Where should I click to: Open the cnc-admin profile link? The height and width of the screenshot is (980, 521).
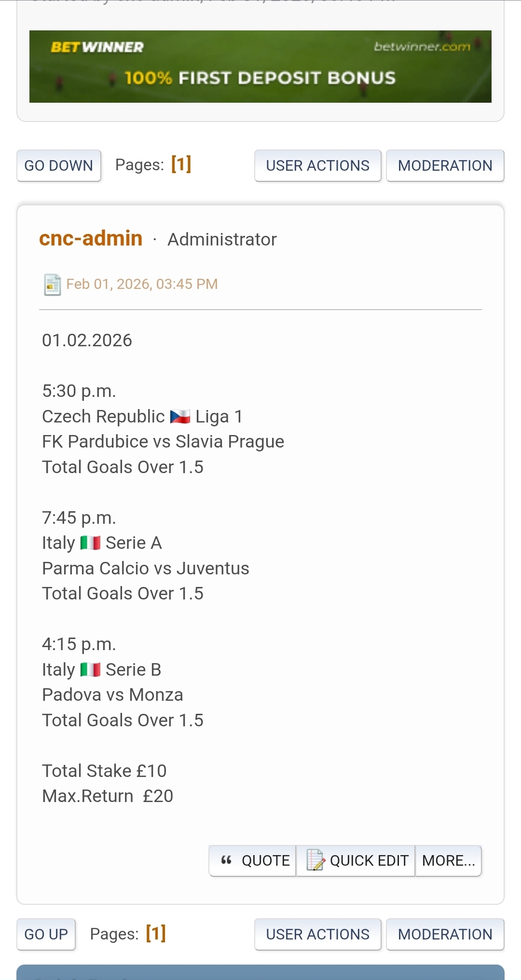click(91, 239)
